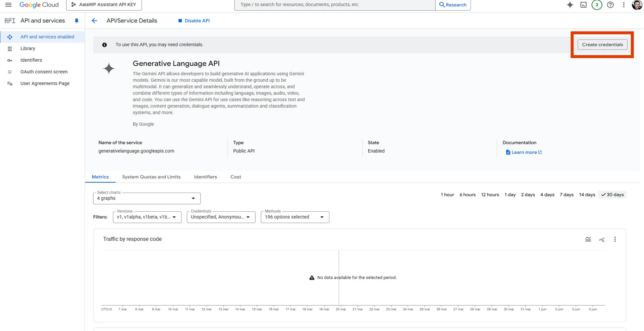Expand the Methods 196 options dropdown
Image resolution: width=644 pixels, height=331 pixels.
click(x=295, y=217)
